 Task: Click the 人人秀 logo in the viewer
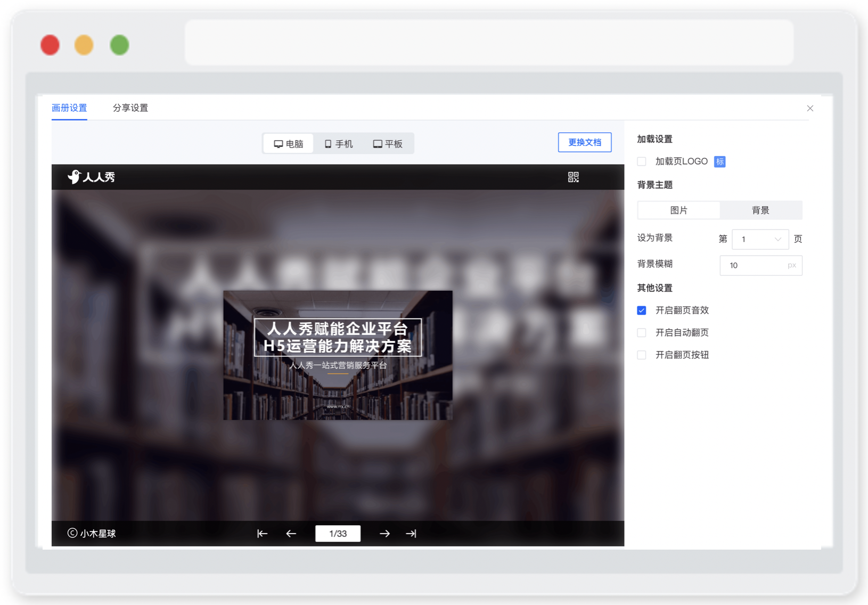(x=91, y=177)
